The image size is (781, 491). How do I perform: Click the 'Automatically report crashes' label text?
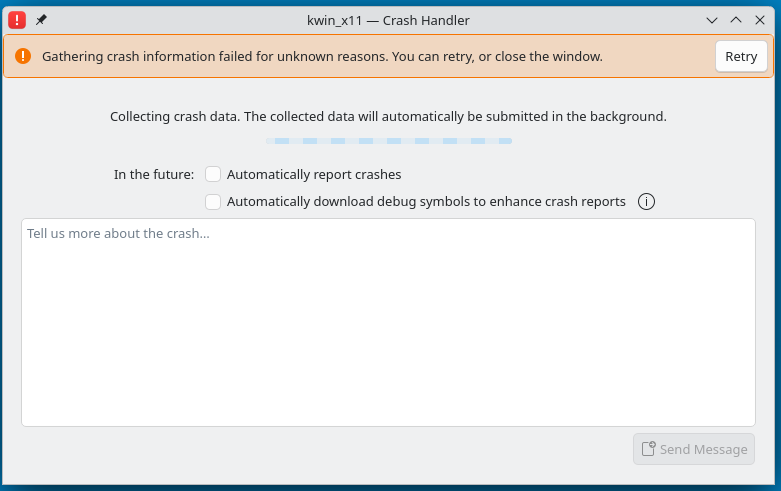point(314,174)
